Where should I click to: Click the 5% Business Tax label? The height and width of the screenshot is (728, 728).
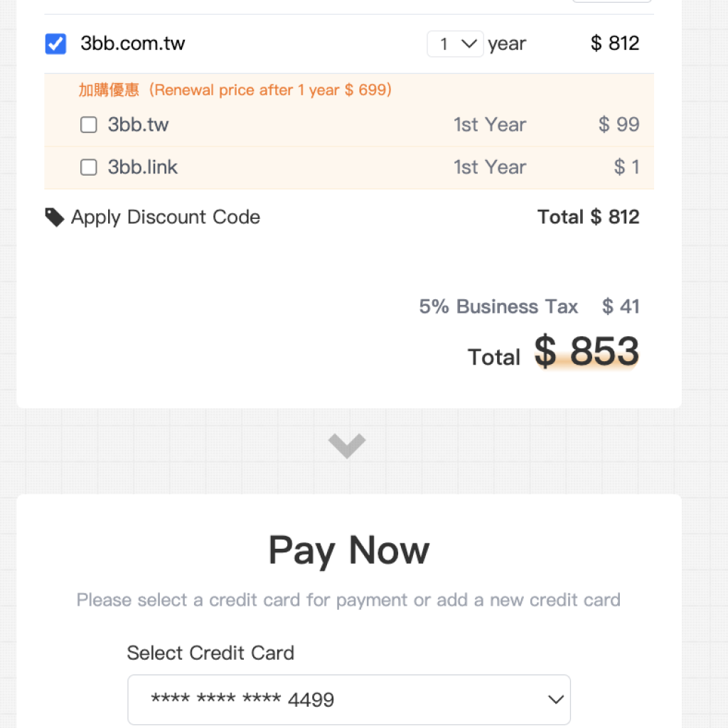coord(498,306)
